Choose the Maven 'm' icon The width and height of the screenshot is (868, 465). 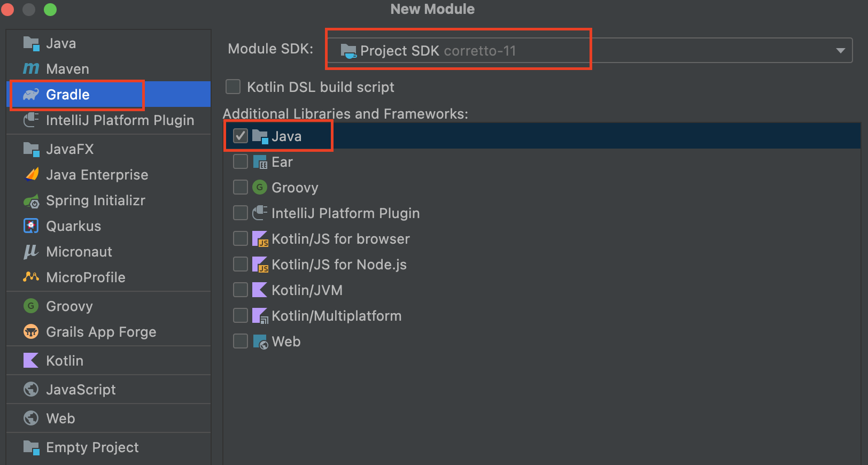[31, 69]
